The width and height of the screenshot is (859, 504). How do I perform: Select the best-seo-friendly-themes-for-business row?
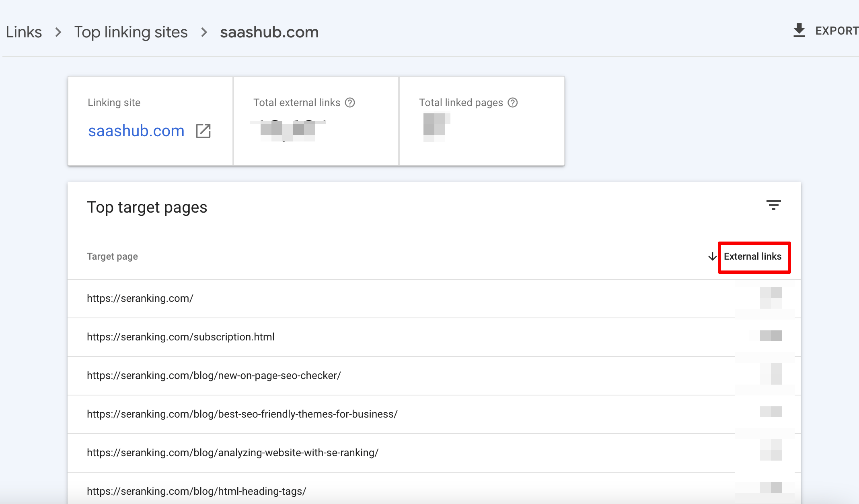click(434, 414)
